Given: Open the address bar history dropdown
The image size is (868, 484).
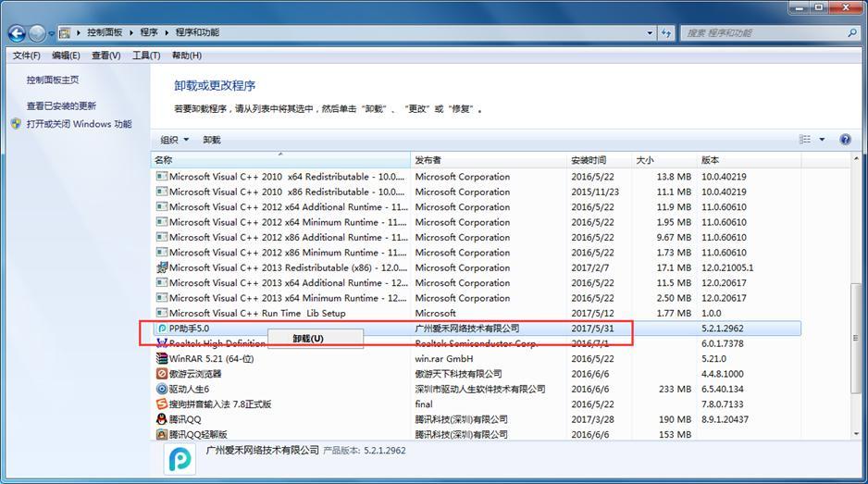Looking at the screenshot, I should click(650, 33).
